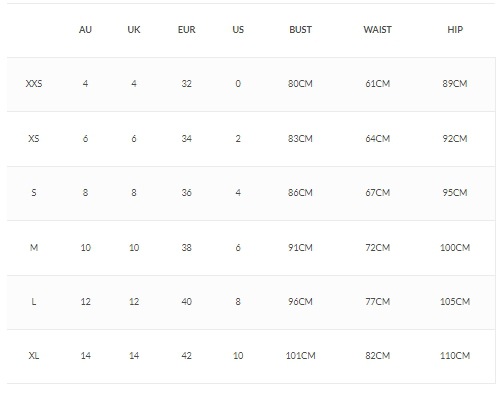Click the 82CM waist value
The width and height of the screenshot is (499, 393).
(377, 356)
